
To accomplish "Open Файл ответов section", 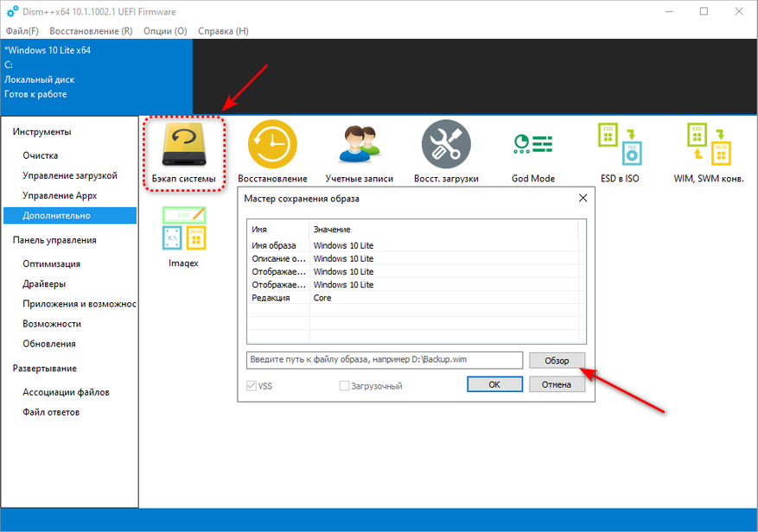I will tap(51, 412).
